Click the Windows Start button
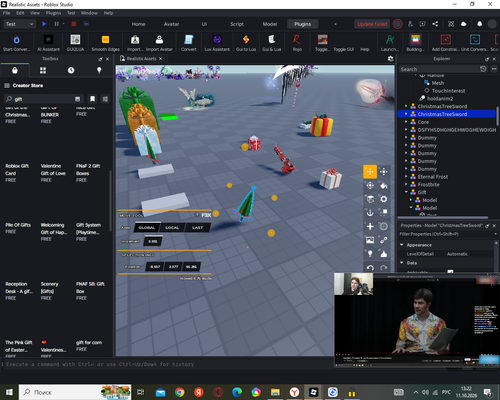 9,392
